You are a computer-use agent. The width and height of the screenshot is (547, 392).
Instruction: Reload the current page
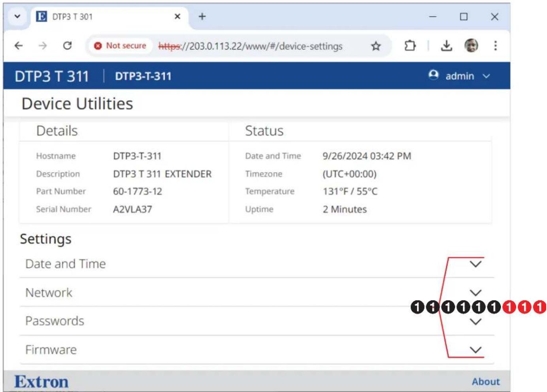point(68,46)
